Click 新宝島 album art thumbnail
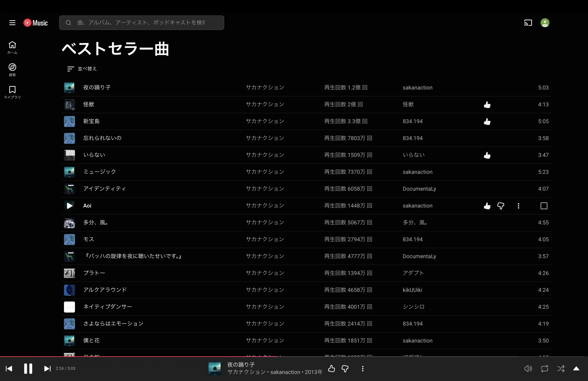588x381 pixels. [69, 121]
